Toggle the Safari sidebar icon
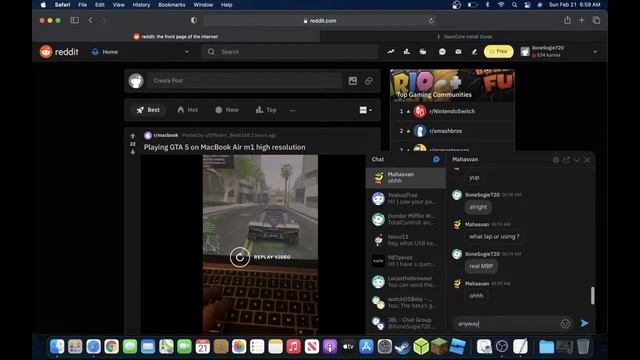This screenshot has height=360, width=640. (x=74, y=20)
